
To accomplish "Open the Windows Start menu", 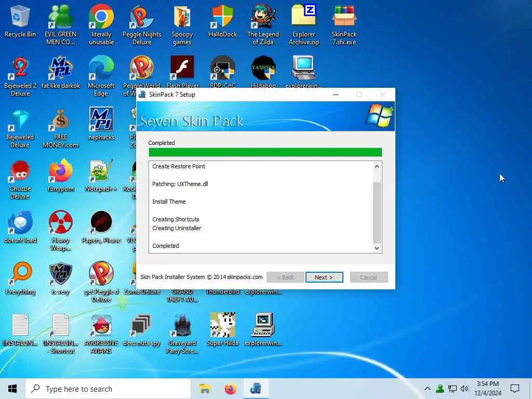I will [x=12, y=389].
